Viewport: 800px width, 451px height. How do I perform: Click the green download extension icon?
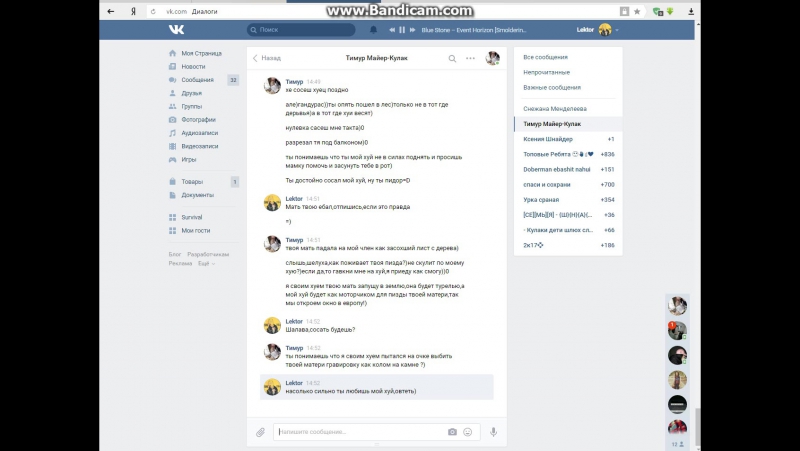pyautogui.click(x=670, y=11)
